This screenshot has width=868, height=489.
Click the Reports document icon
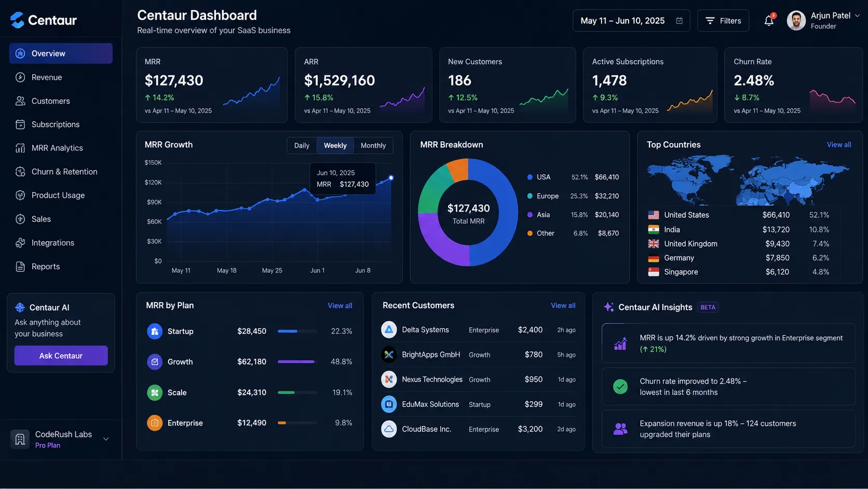(x=20, y=267)
